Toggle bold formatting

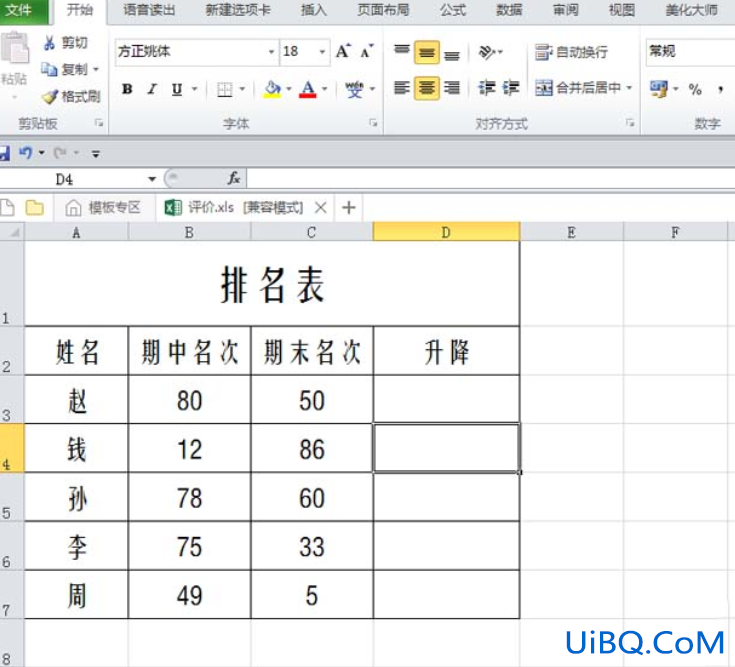click(x=127, y=89)
